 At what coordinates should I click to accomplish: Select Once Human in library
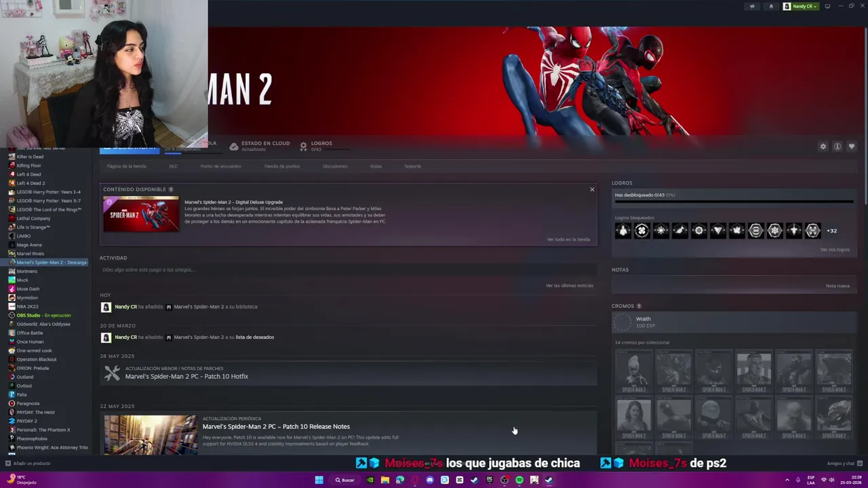coord(30,342)
